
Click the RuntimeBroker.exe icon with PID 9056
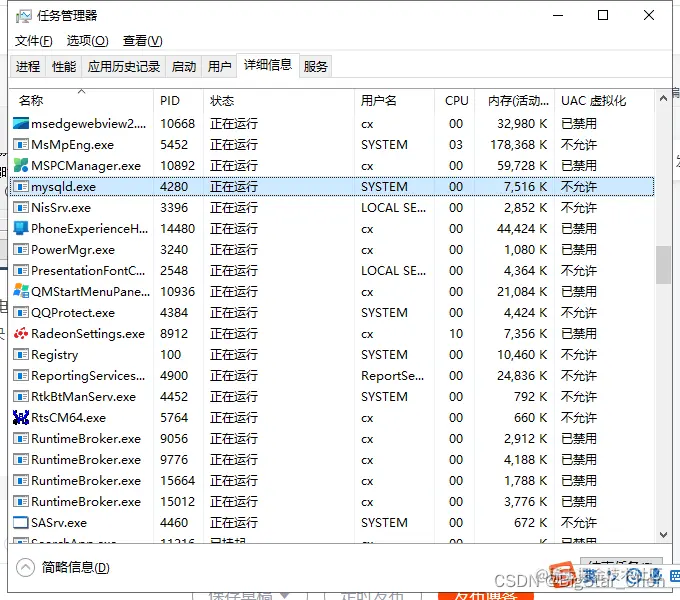point(21,438)
